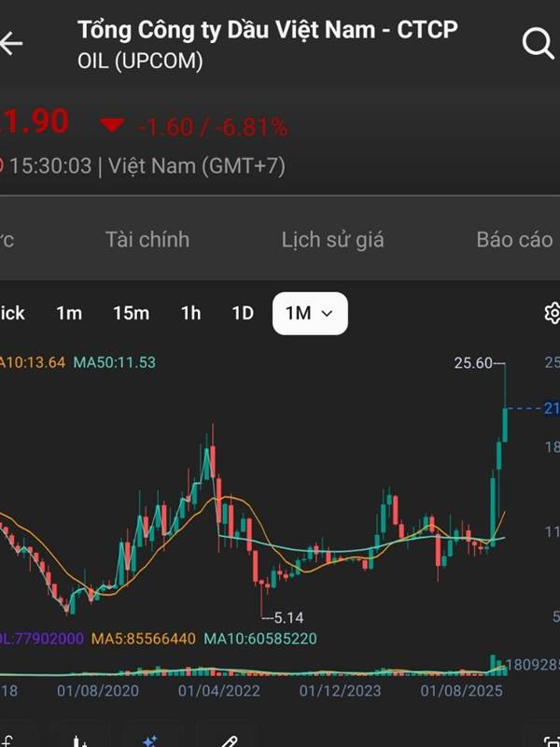The image size is (560, 747).
Task: Select the 1D chart interval
Action: pyautogui.click(x=243, y=314)
